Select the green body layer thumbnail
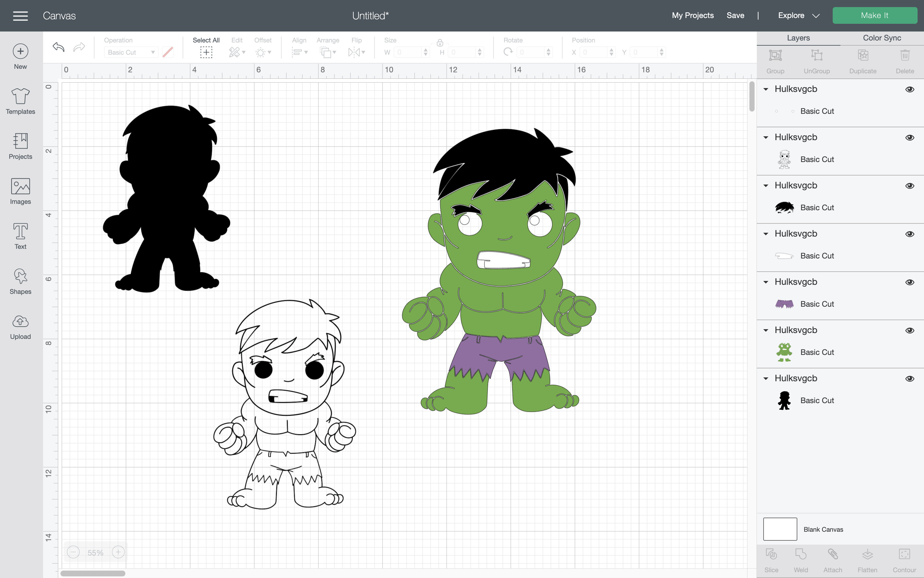This screenshot has width=924, height=578. coord(784,352)
